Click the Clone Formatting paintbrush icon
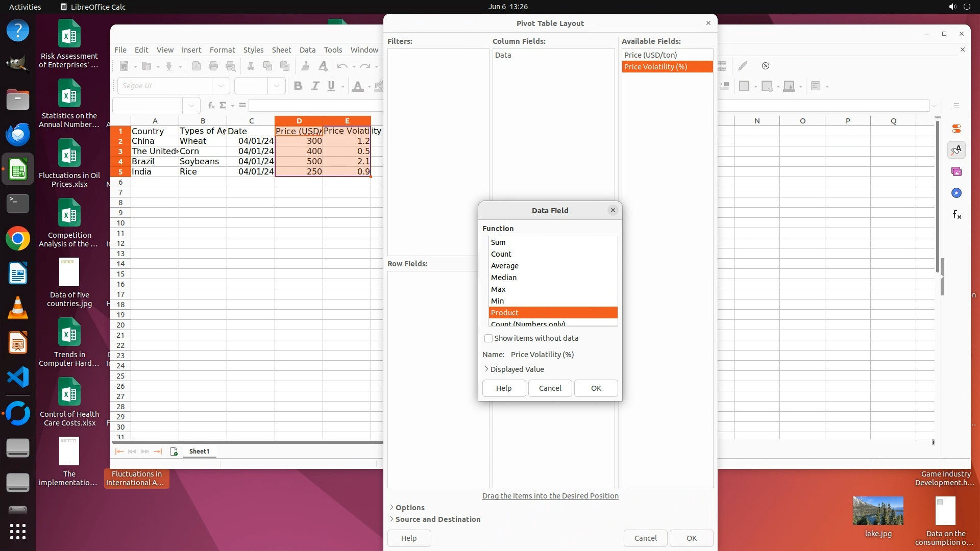The image size is (980, 551). click(305, 66)
